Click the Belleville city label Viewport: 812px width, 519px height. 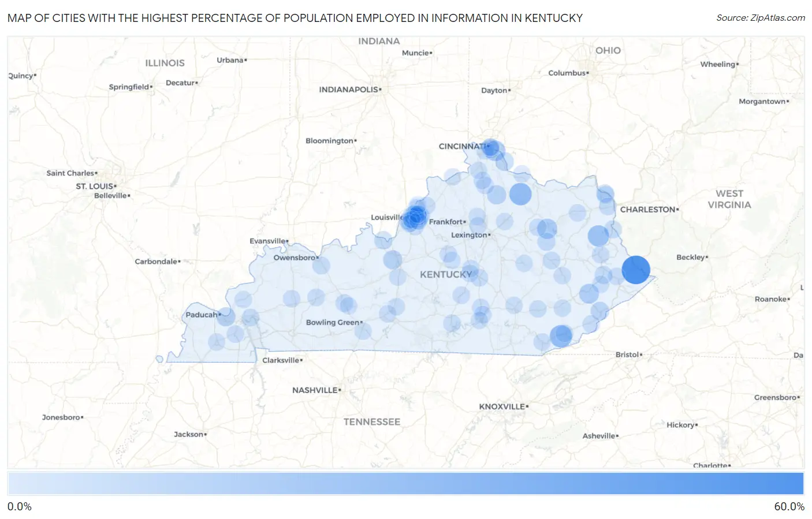pos(111,196)
